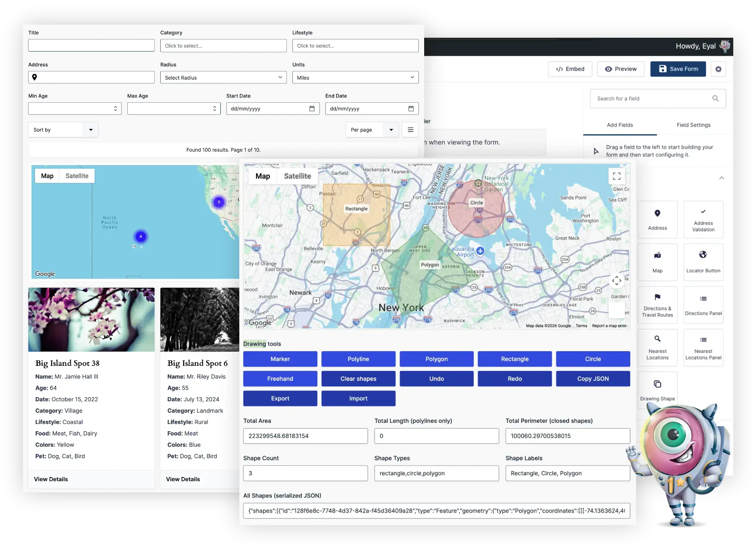Select the Polygon drawing tool

pyautogui.click(x=436, y=359)
